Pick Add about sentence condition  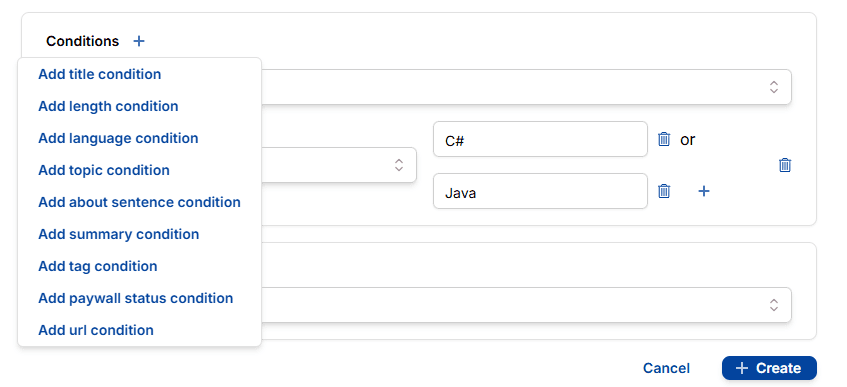tap(139, 202)
